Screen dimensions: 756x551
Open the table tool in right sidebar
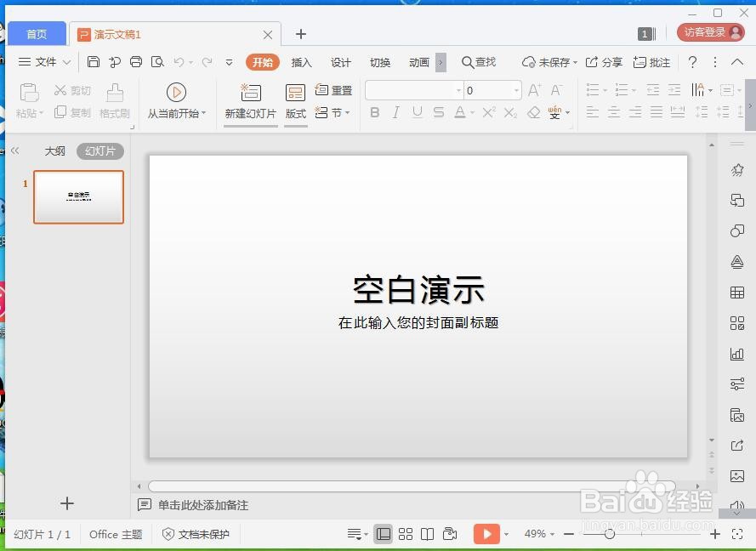(x=736, y=293)
